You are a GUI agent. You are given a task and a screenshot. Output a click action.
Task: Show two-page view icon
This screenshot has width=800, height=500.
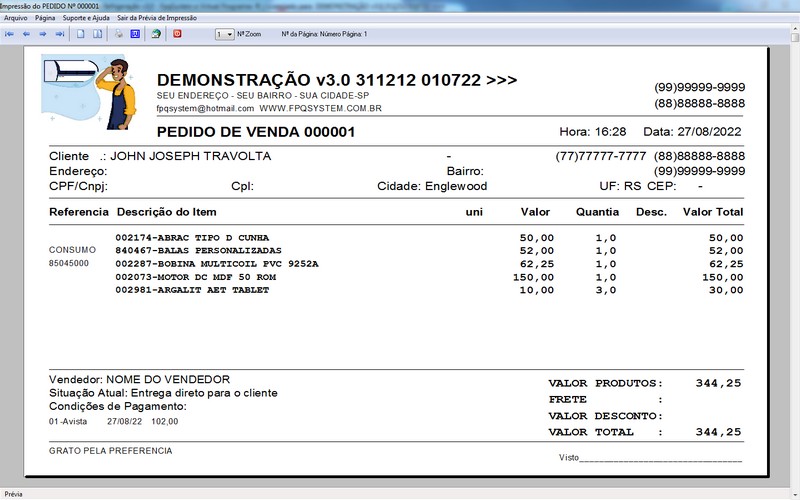point(97,34)
